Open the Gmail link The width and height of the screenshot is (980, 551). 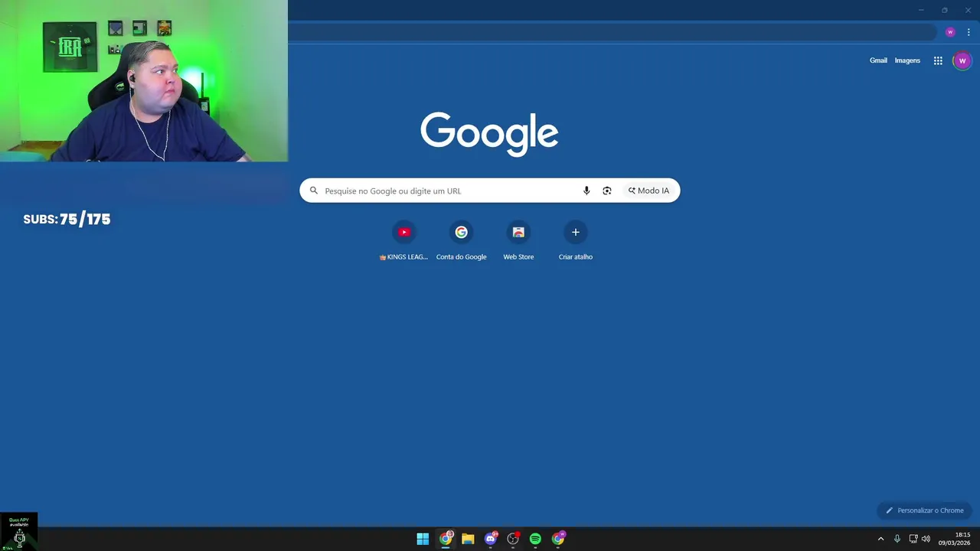click(x=878, y=60)
